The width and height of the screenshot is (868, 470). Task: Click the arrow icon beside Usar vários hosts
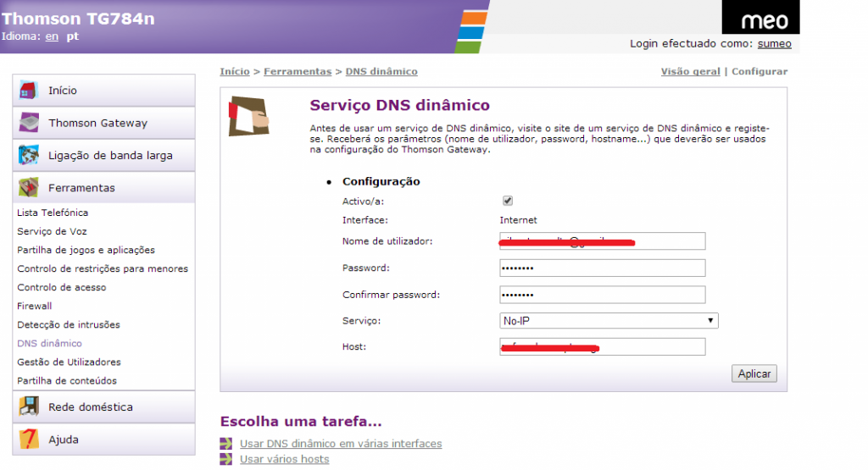225,459
